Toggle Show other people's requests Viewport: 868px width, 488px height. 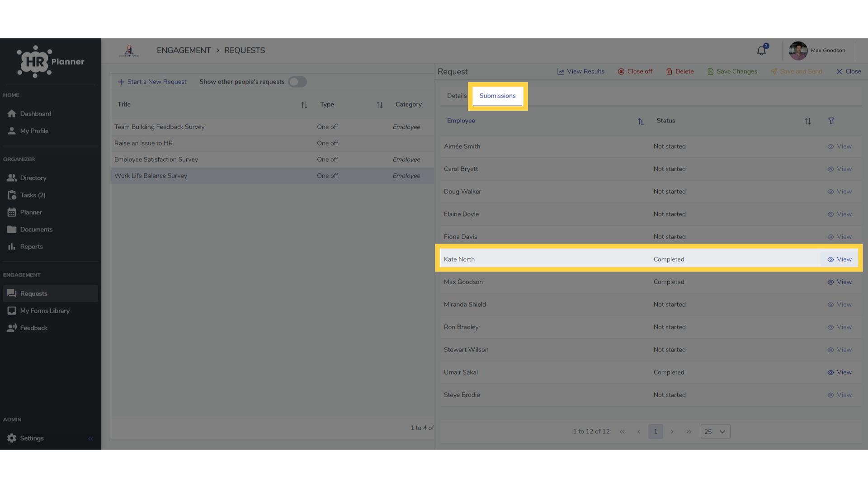[x=297, y=82]
